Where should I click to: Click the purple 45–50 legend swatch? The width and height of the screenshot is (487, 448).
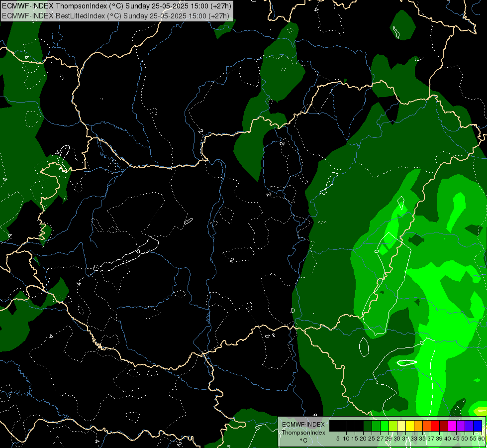461,426
